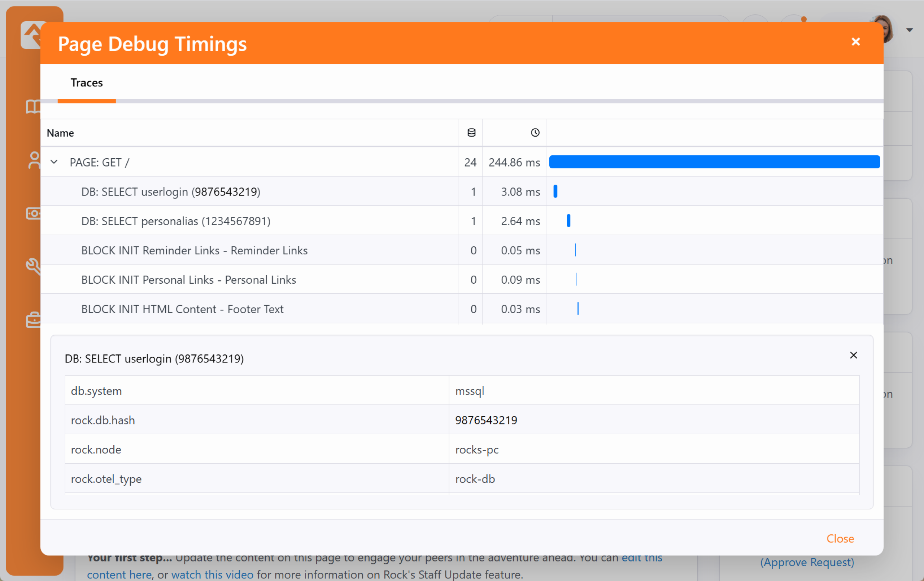Open the finance money icon in sidebar
The image size is (924, 581).
[34, 213]
